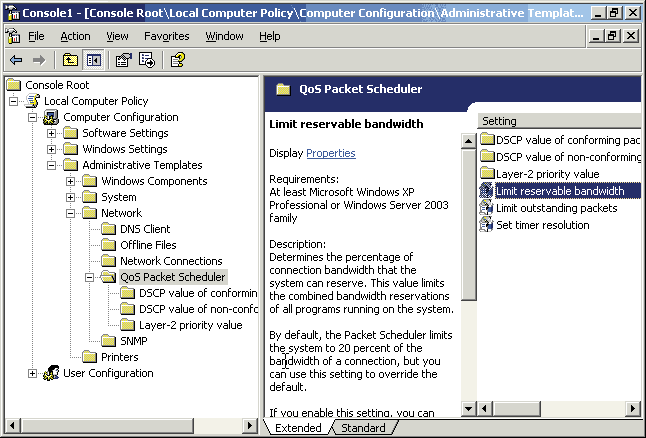Select DNS Client in the tree
The image size is (646, 438).
click(145, 229)
